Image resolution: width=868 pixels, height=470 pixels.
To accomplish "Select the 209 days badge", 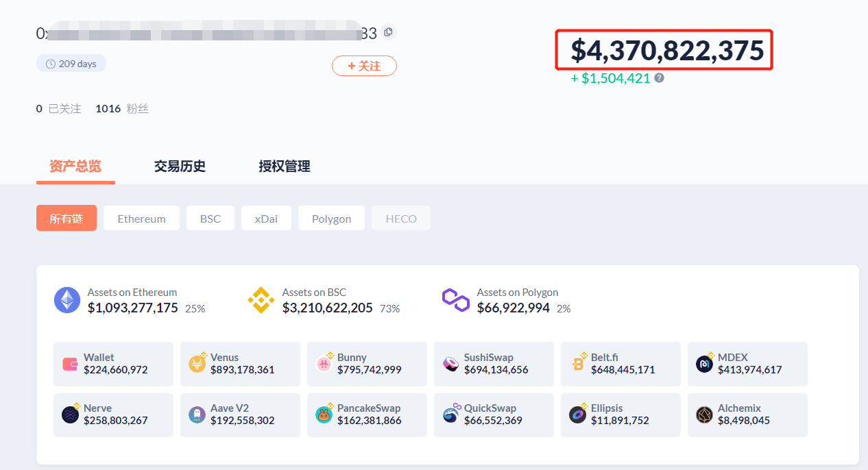I will (71, 63).
